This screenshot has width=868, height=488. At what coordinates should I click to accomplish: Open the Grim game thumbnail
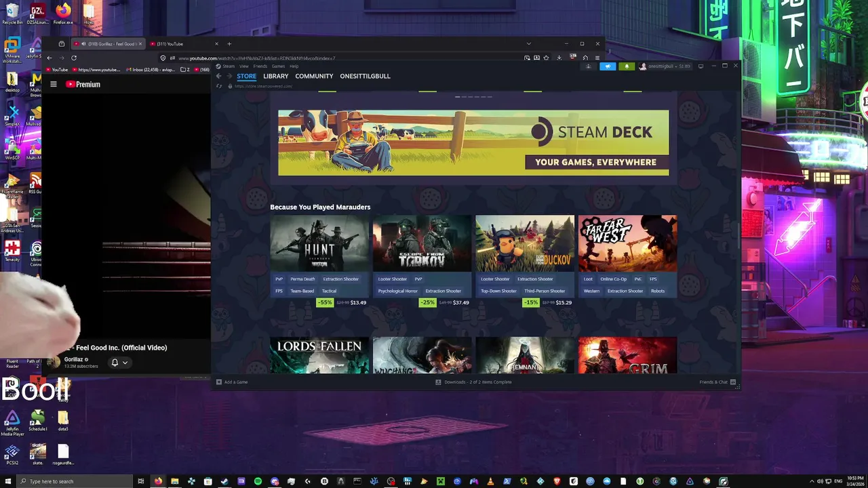627,355
